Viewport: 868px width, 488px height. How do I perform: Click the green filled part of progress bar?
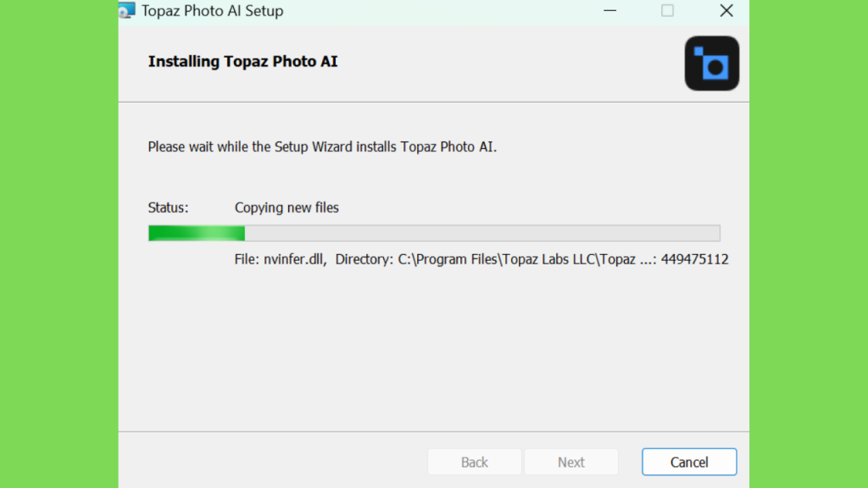[197, 233]
